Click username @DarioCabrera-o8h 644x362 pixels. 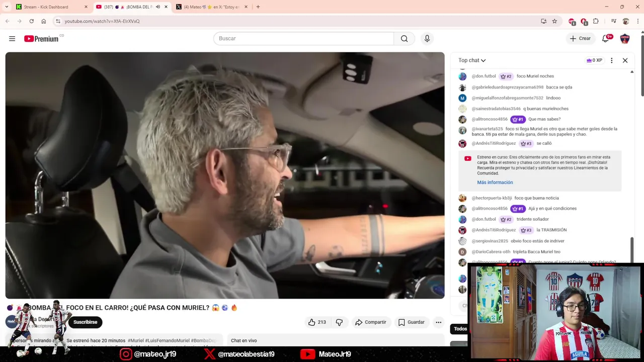point(491,252)
